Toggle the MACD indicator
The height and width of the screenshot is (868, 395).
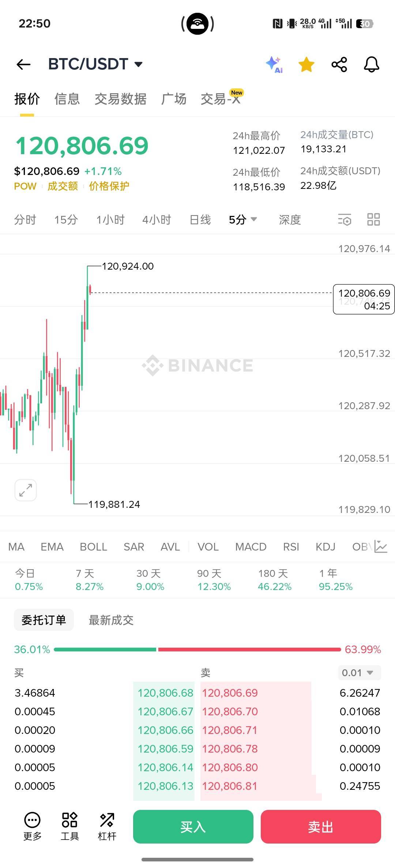(251, 547)
